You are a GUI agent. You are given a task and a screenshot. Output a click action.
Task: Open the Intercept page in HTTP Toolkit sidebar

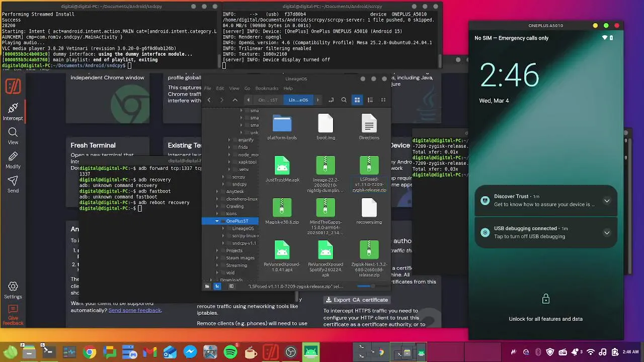pos(13,112)
